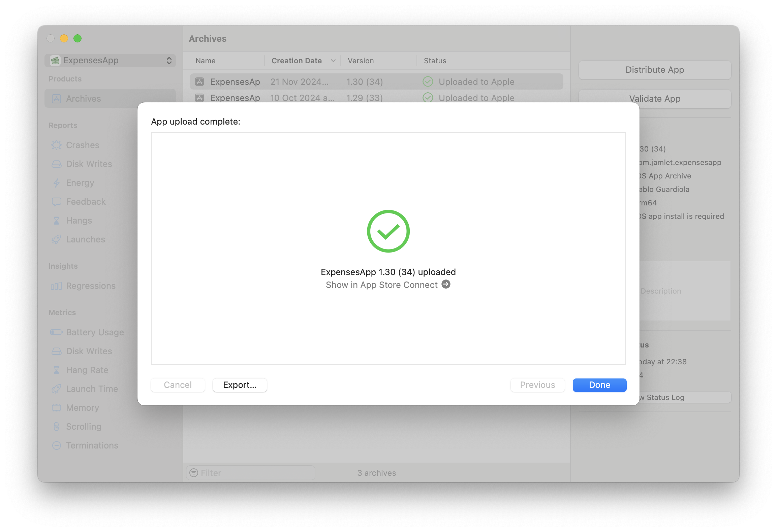Click the Hangs hourglass icon
Screen dimensions: 777x532
(56, 221)
